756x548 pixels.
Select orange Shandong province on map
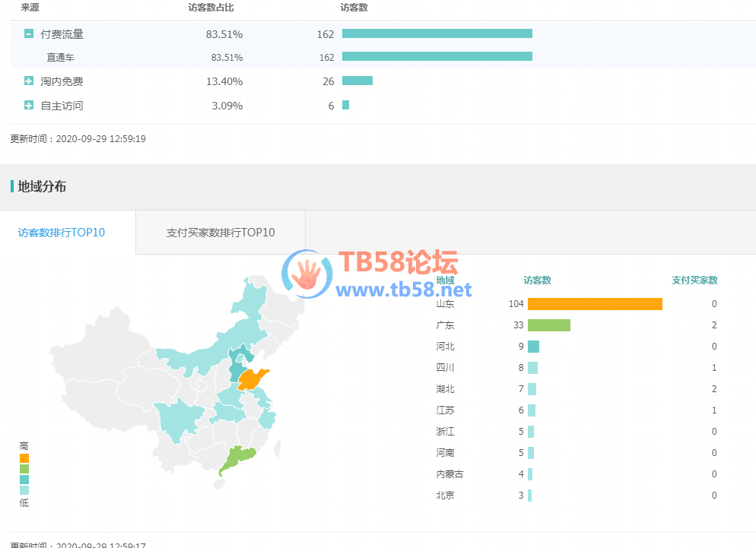pos(253,378)
